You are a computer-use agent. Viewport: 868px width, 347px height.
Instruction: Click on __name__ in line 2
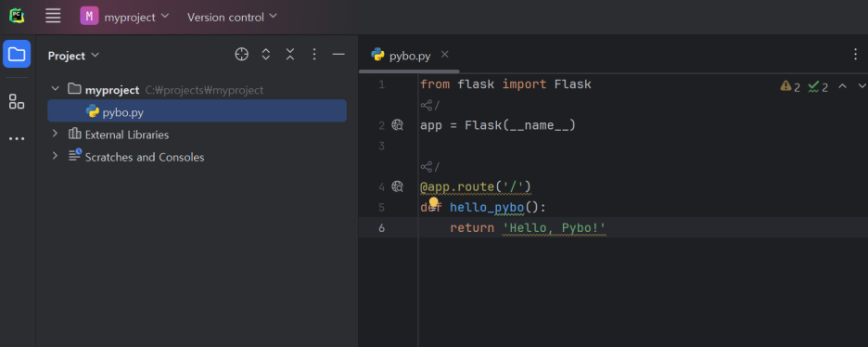coord(539,125)
